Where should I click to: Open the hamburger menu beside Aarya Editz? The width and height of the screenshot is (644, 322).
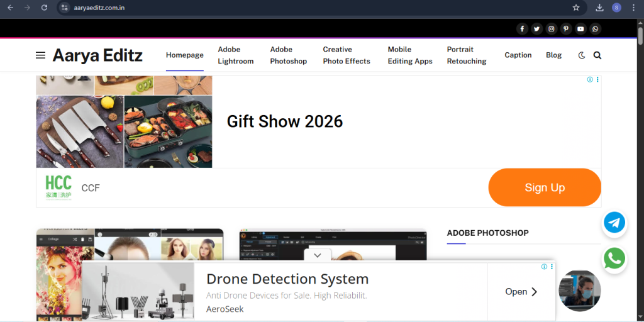point(41,55)
